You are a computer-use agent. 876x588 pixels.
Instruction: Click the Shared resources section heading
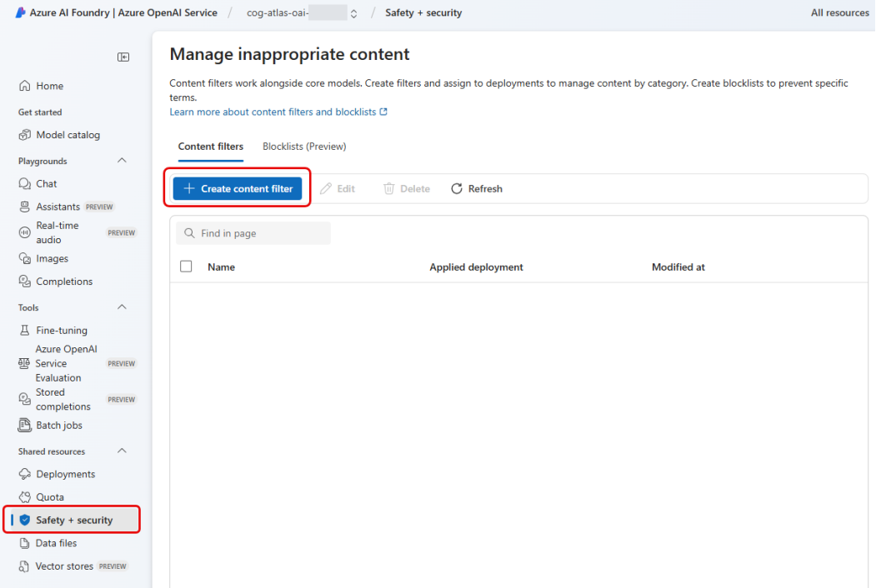coord(52,451)
